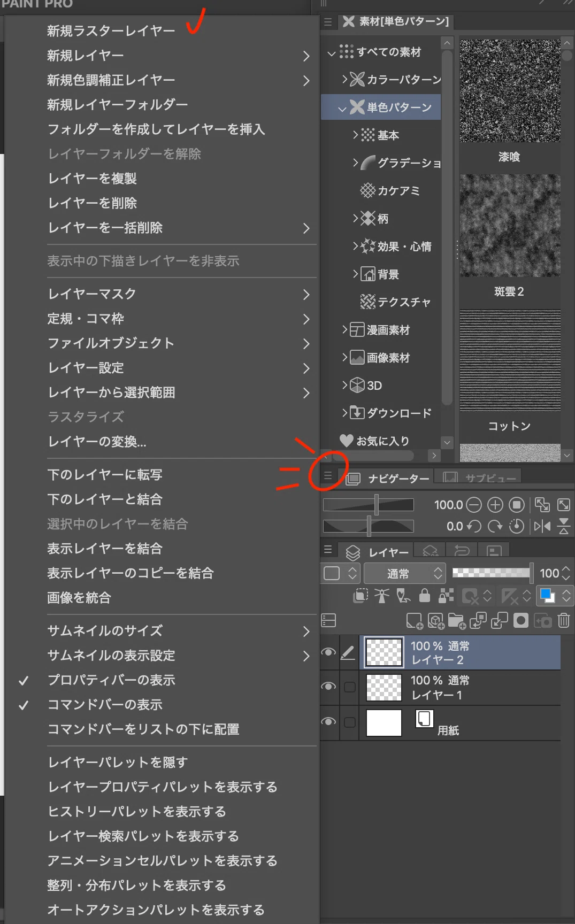The height and width of the screenshot is (924, 575).
Task: Click ヒストリーパレットを表示する
Action: (137, 812)
